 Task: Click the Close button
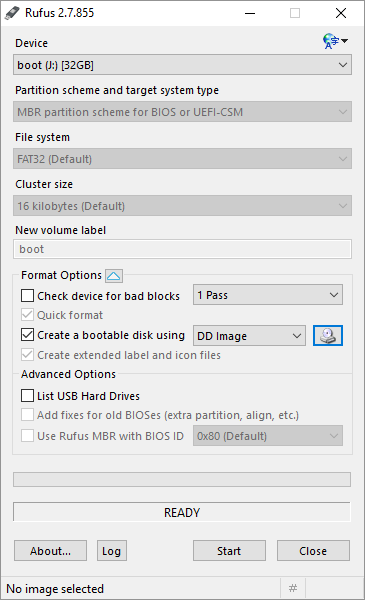(x=313, y=551)
